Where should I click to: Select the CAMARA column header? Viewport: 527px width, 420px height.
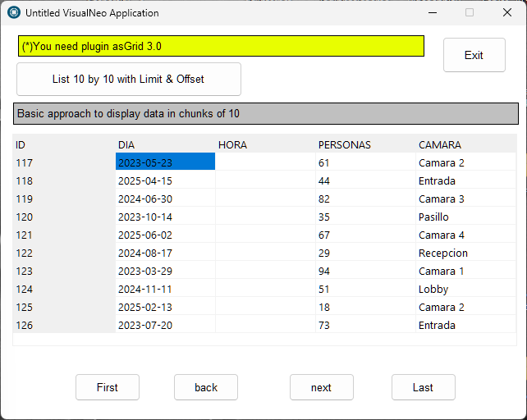click(465, 145)
